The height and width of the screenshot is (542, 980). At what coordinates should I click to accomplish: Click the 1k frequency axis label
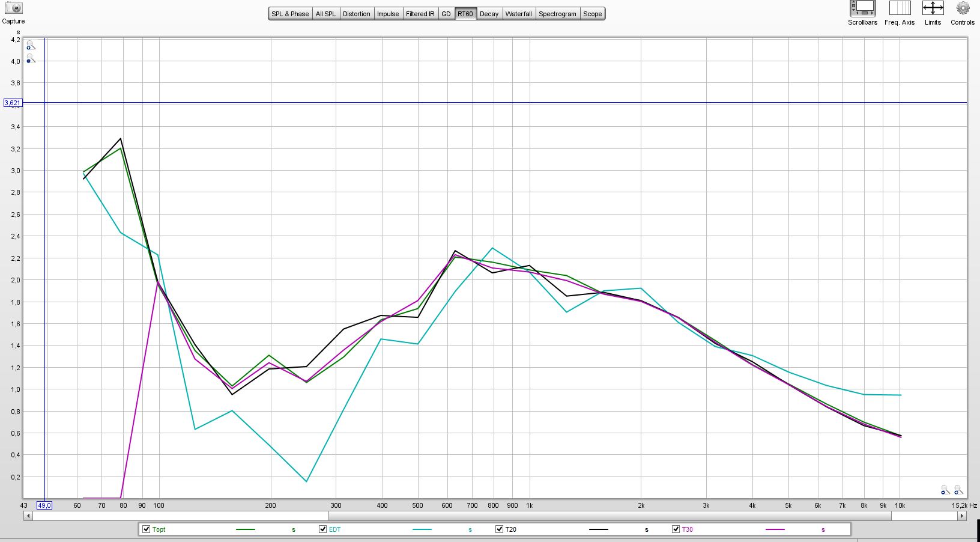pyautogui.click(x=530, y=505)
